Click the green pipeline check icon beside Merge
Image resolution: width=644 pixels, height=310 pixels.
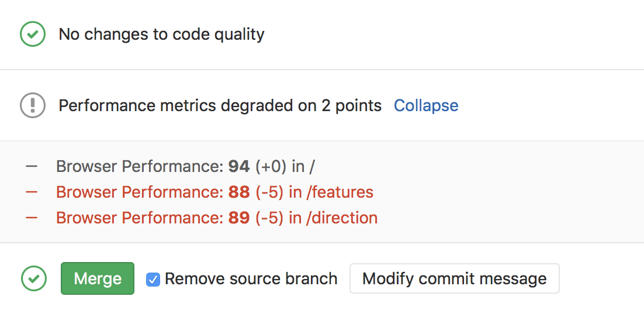(x=34, y=278)
